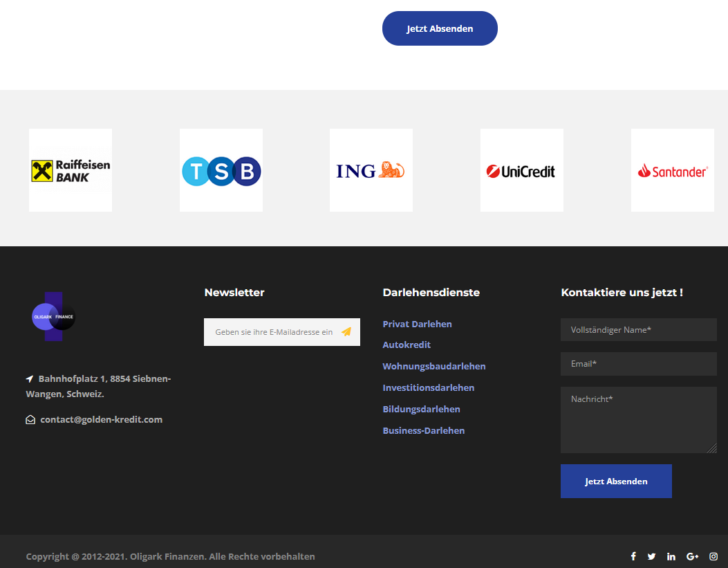The height and width of the screenshot is (568, 728).
Task: Open the Privat Darlehen link
Action: coord(417,324)
